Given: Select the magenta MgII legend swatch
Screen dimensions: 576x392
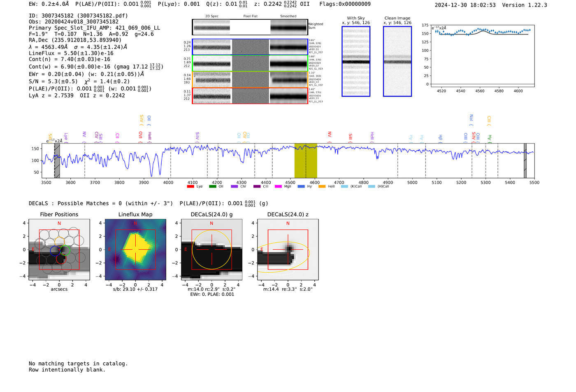Looking at the screenshot, I should click(x=278, y=187).
